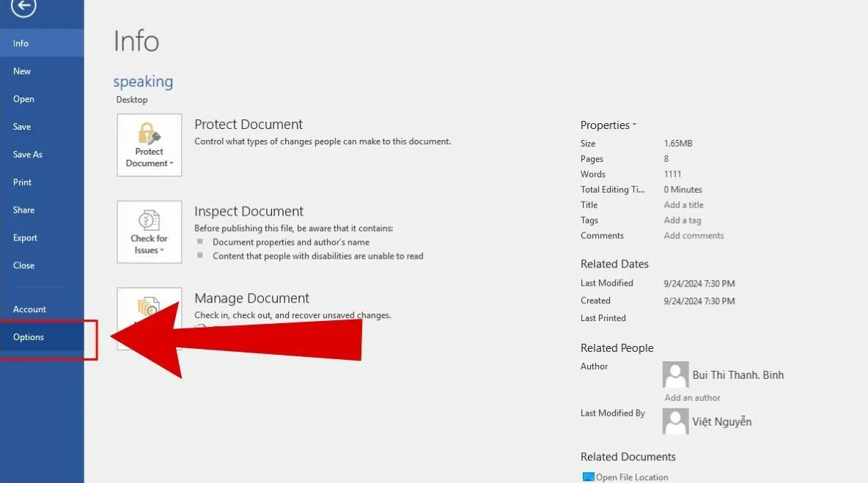The width and height of the screenshot is (868, 483).
Task: Open Word Options from sidebar
Action: [42, 337]
